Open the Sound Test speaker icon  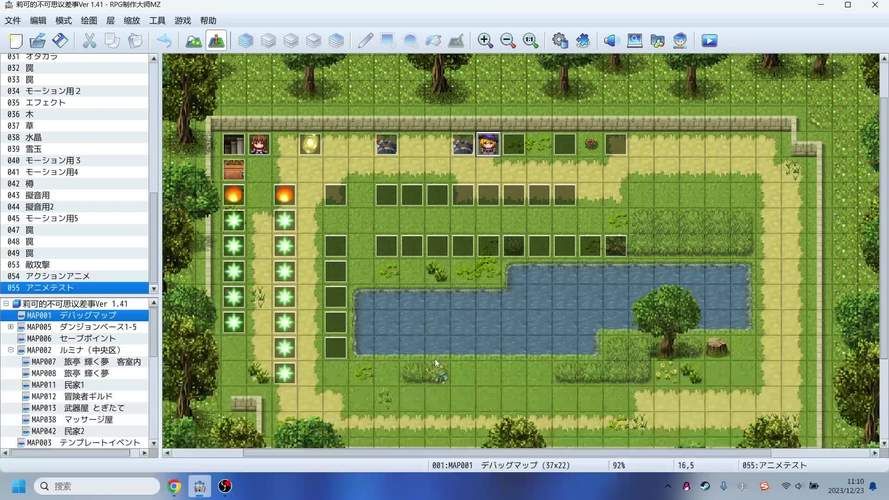(610, 41)
